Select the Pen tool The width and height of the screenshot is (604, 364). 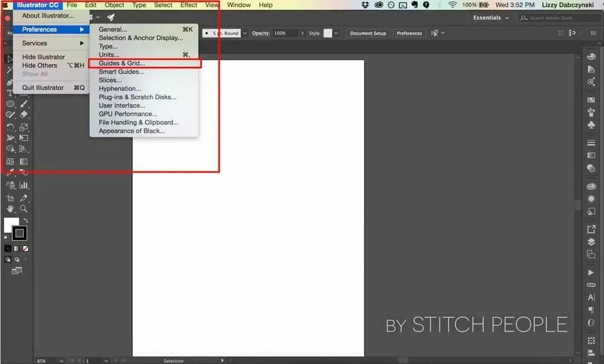click(x=10, y=82)
